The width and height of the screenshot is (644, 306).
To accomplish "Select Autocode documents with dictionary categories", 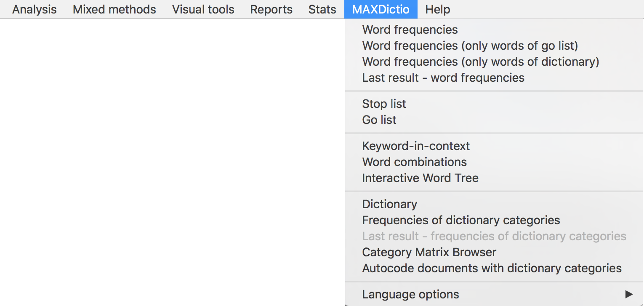I will coord(494,268).
